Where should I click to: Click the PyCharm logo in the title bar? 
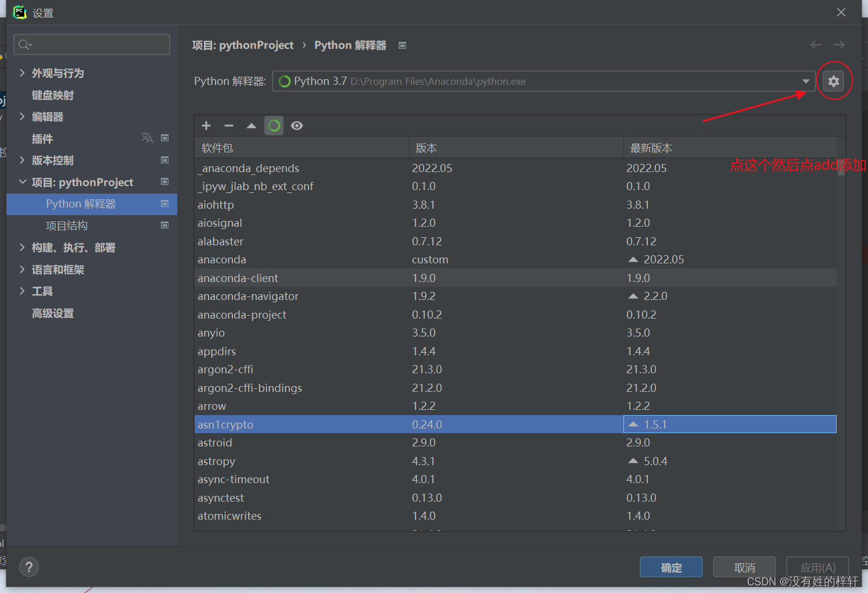coord(20,12)
